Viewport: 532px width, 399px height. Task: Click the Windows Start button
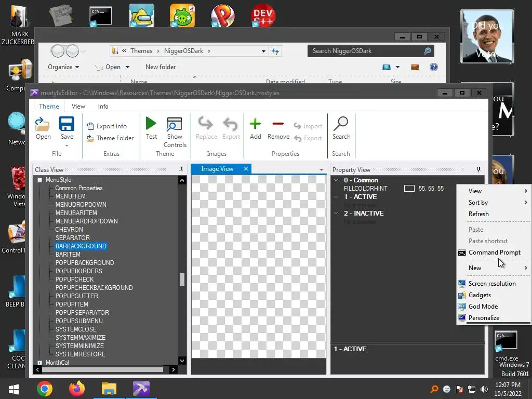(14, 389)
